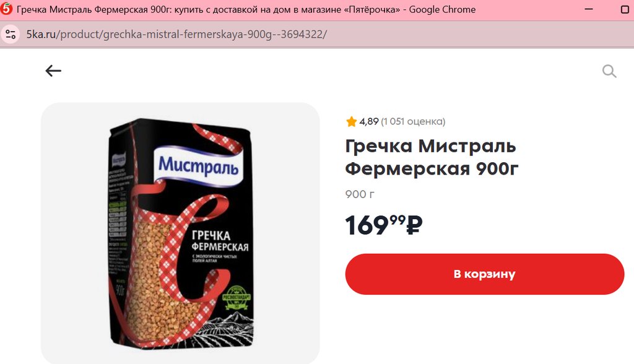
Task: Add the product with В корзину button
Action: (484, 274)
